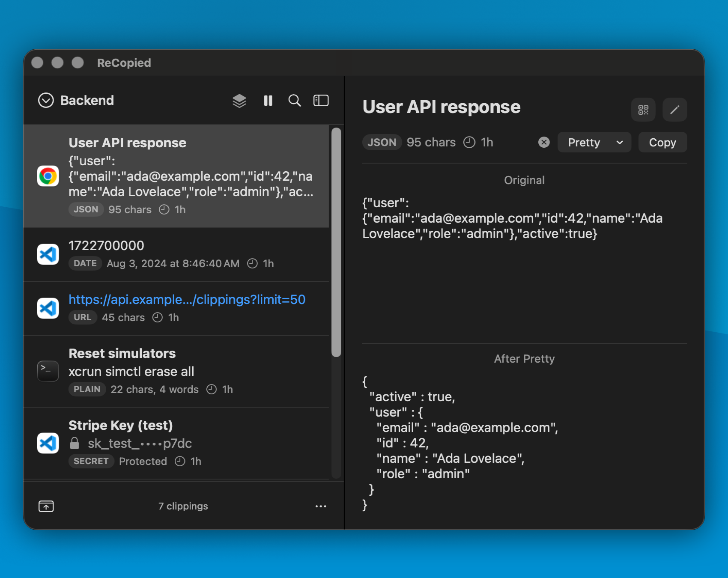The height and width of the screenshot is (578, 728).
Task: Click the stacked layers icon in toolbar
Action: (x=239, y=101)
